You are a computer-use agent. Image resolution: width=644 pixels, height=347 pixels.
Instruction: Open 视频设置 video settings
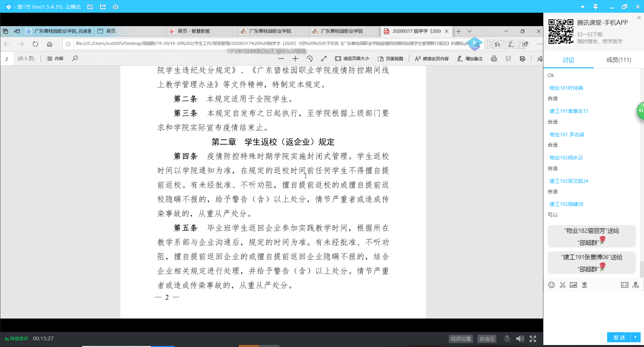click(461, 339)
